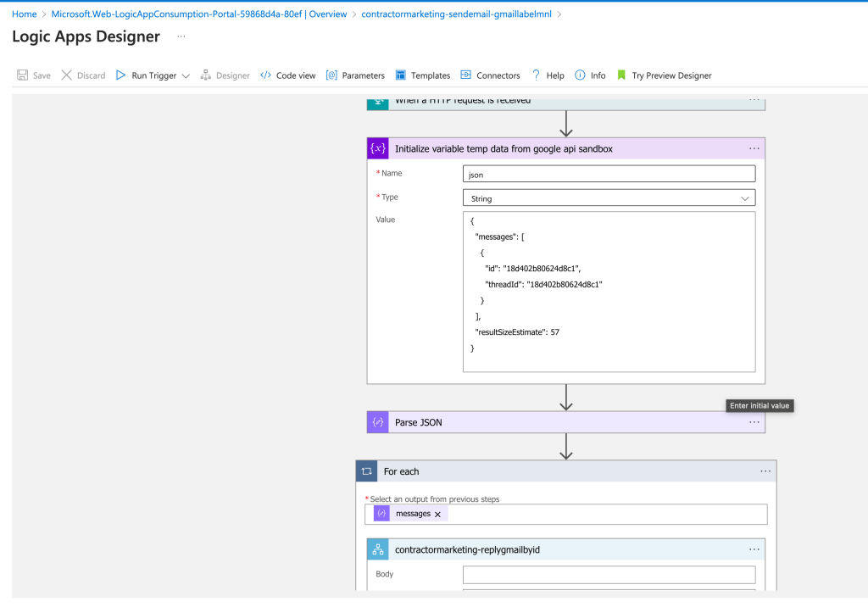Click the Body input field

coord(609,574)
